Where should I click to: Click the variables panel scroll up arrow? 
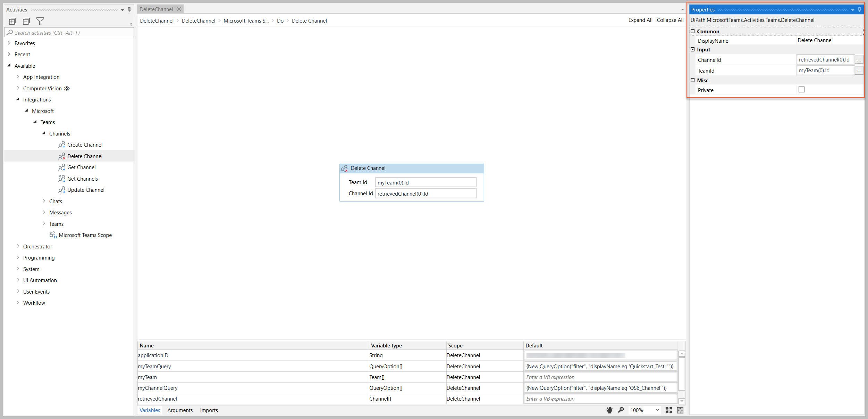[x=682, y=354]
